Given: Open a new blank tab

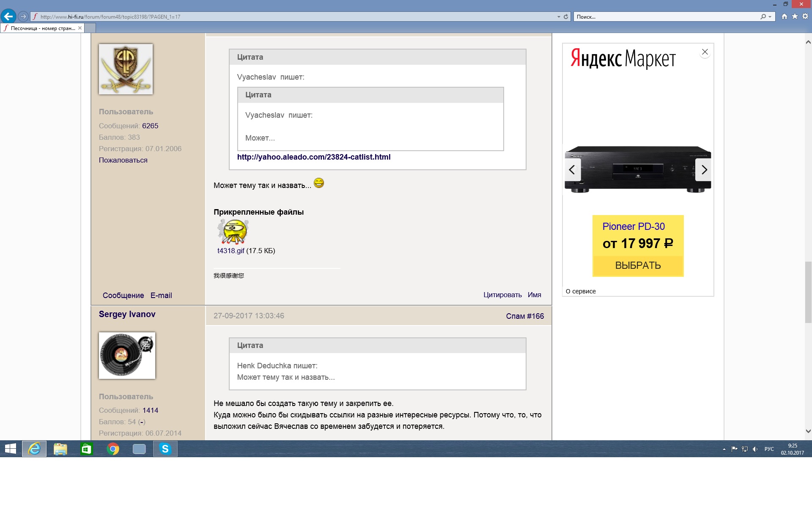Looking at the screenshot, I should [90, 28].
